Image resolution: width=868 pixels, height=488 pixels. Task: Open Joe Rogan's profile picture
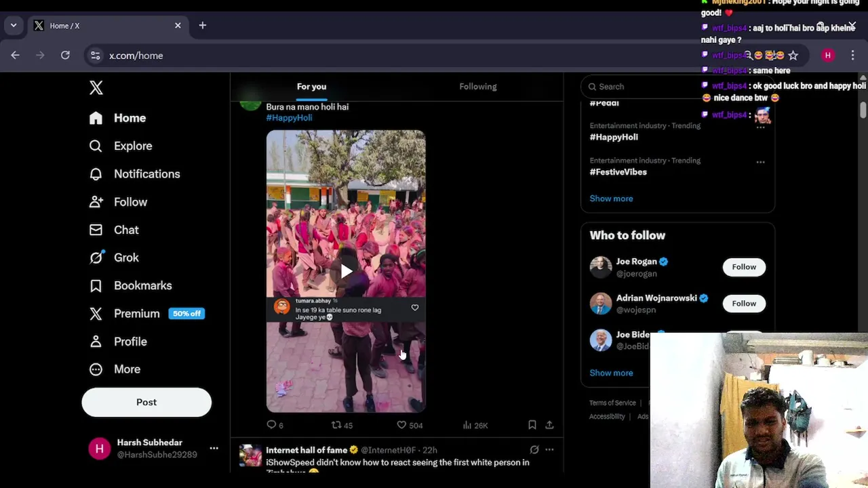tap(600, 267)
